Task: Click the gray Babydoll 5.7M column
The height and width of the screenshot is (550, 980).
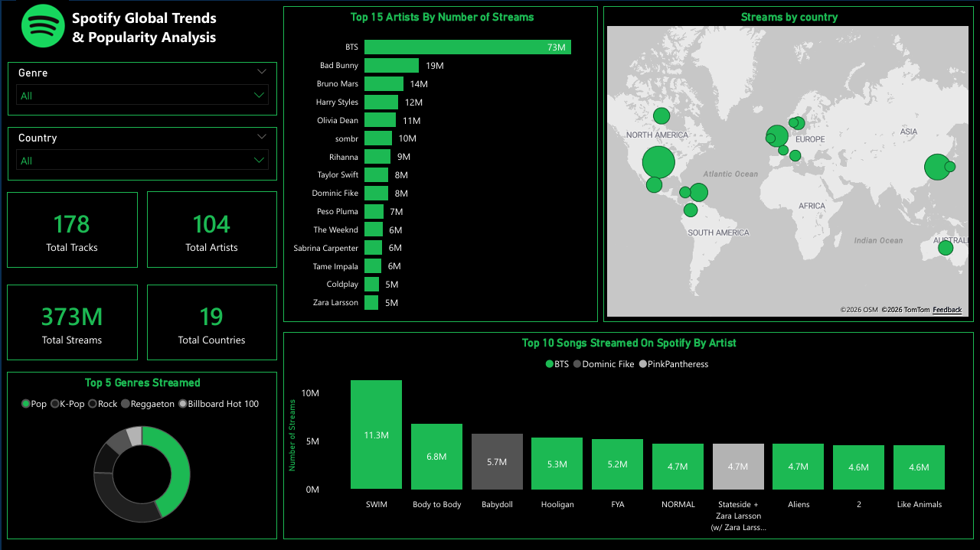Action: tap(497, 462)
